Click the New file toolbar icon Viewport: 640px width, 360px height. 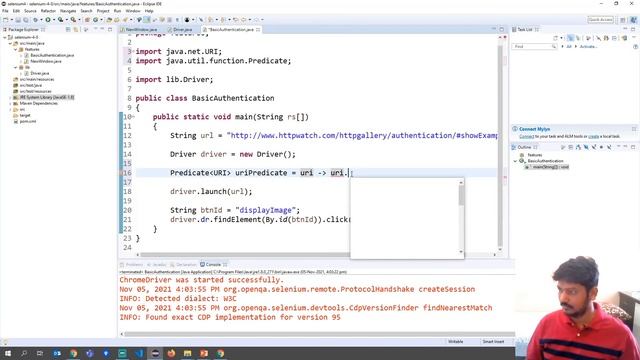tap(6, 20)
